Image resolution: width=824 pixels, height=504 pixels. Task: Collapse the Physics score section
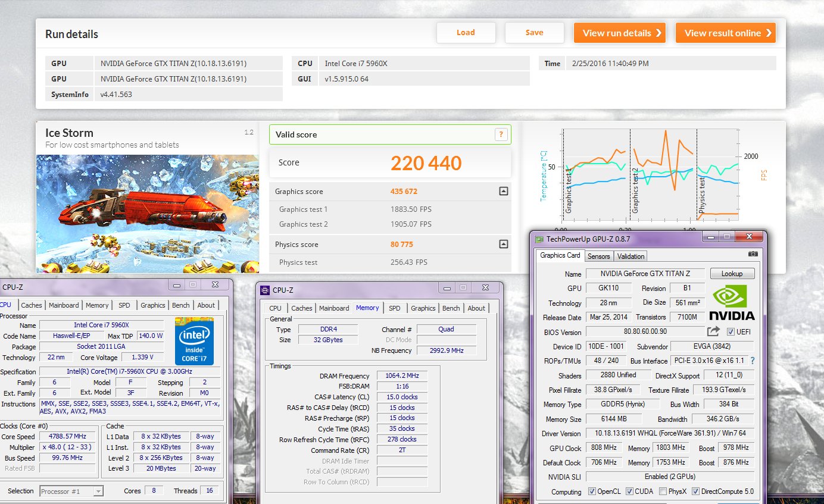pos(504,244)
